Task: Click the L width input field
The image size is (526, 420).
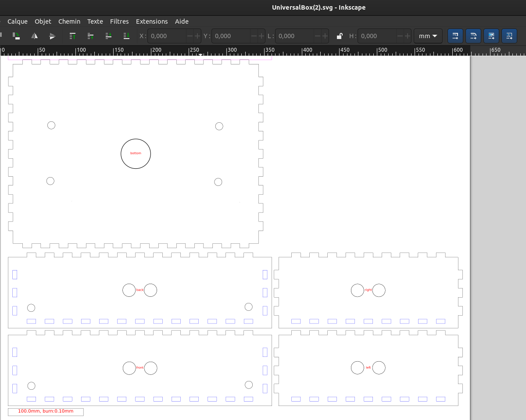Action: coord(294,36)
